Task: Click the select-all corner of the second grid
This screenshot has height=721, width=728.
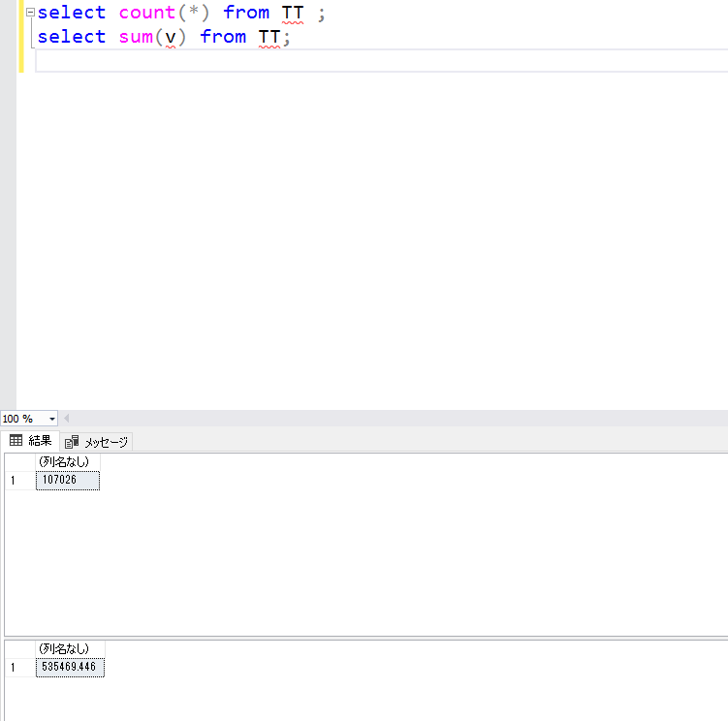Action: click(18, 648)
